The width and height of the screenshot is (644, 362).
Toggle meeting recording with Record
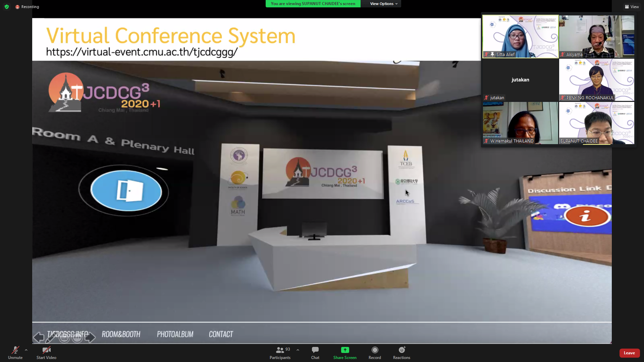coord(375,353)
